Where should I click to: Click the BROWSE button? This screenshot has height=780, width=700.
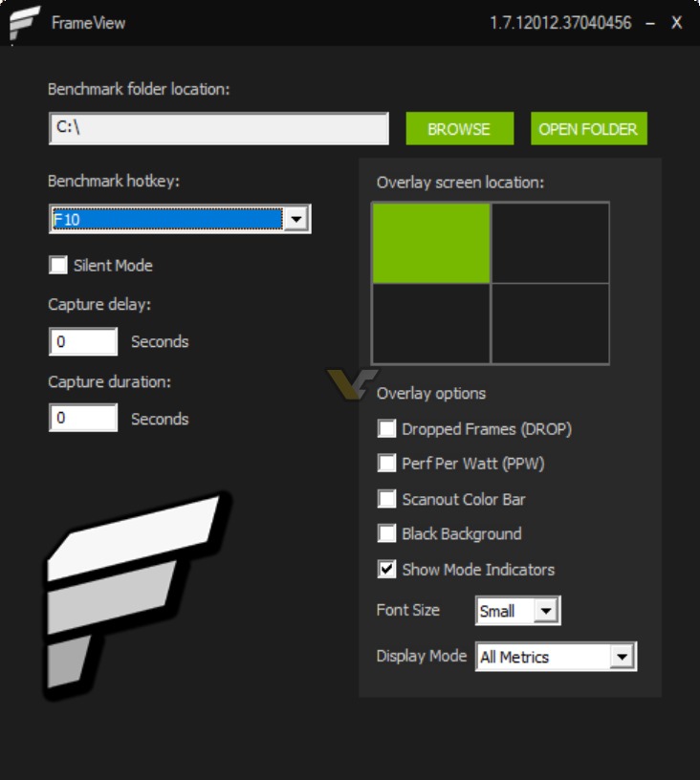click(459, 129)
